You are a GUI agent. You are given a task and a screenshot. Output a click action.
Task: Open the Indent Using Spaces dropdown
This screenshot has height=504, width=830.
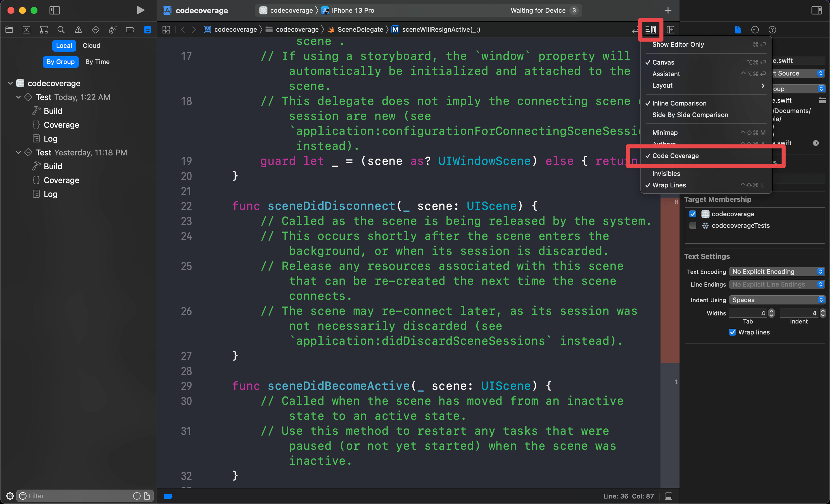776,300
